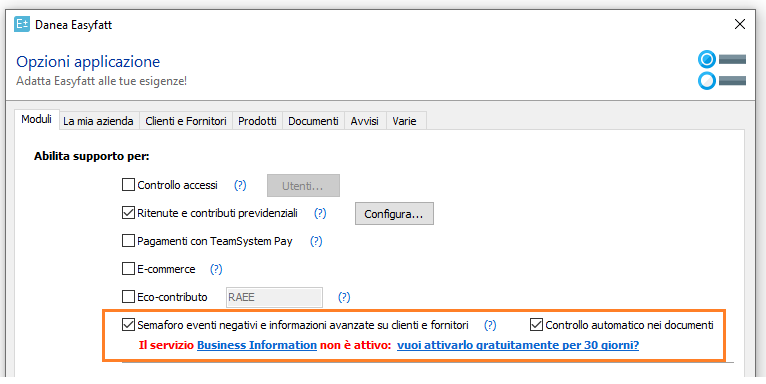Close the Opzioni applicazione window
766x384 pixels.
740,24
